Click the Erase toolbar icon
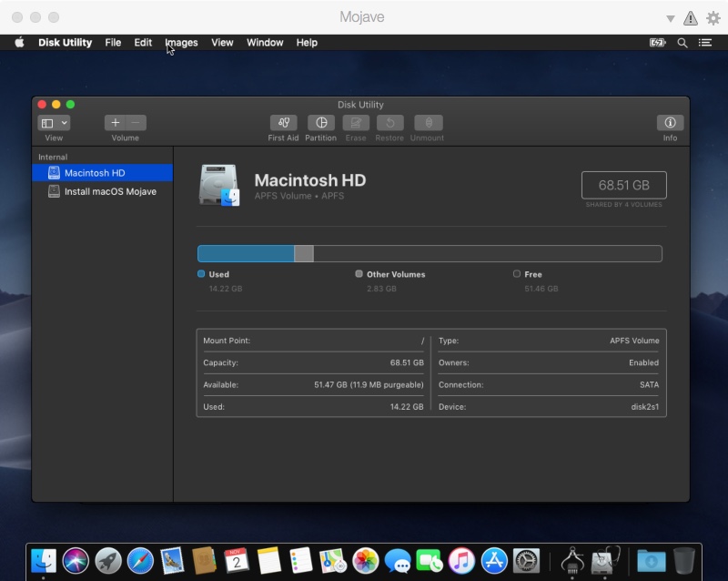Viewport: 728px width, 581px height. 356,123
